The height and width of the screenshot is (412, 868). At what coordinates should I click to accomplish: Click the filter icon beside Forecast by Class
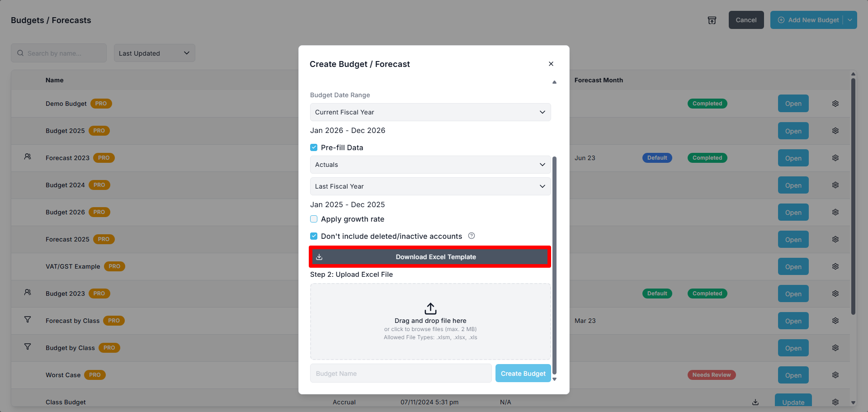[28, 320]
